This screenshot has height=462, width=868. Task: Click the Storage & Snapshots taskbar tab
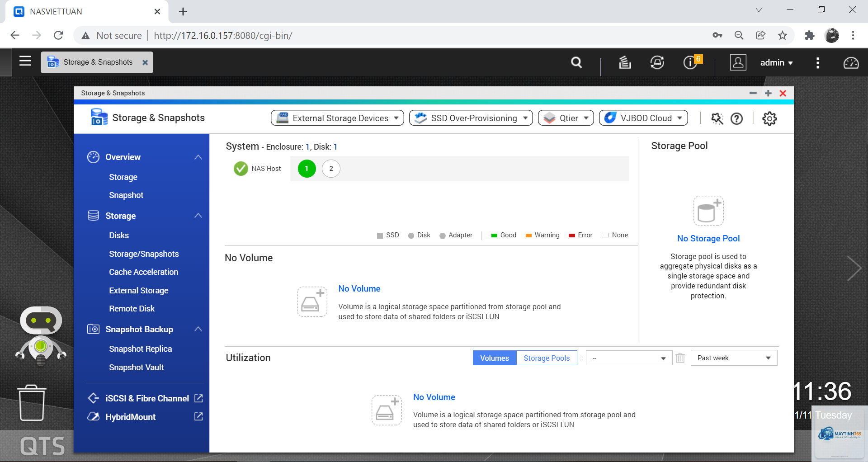point(97,62)
